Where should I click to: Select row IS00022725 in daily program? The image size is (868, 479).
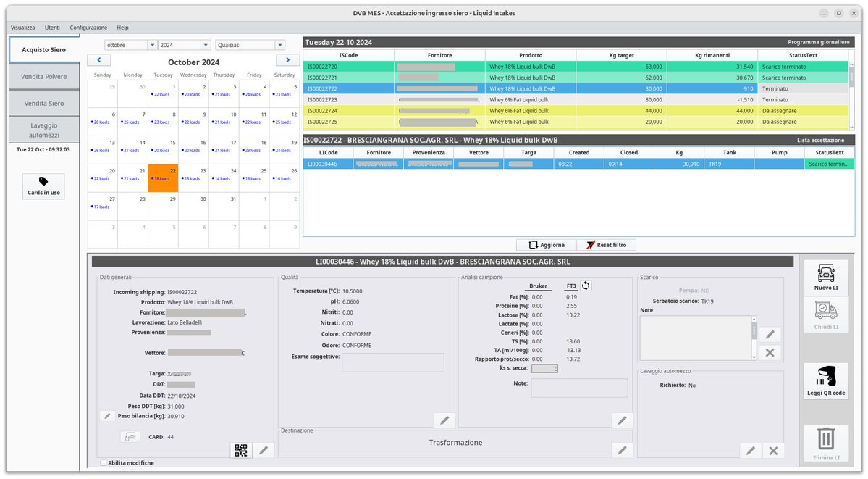(x=575, y=122)
